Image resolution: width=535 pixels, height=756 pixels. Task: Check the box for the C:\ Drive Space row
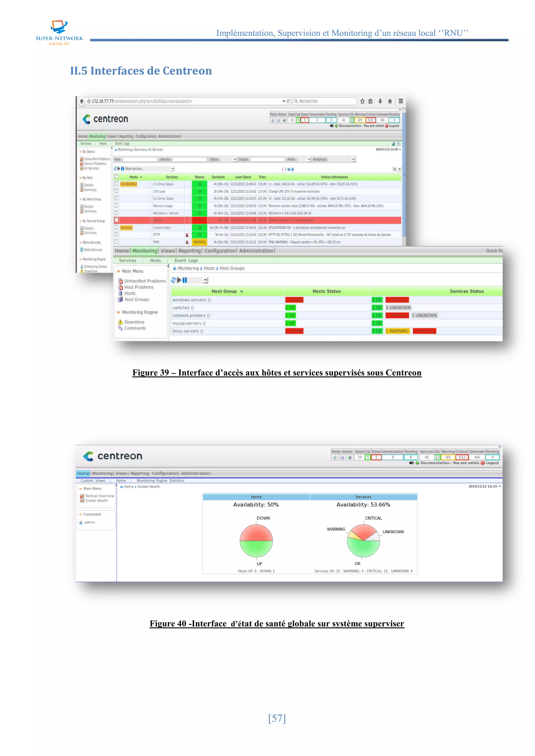point(116,184)
